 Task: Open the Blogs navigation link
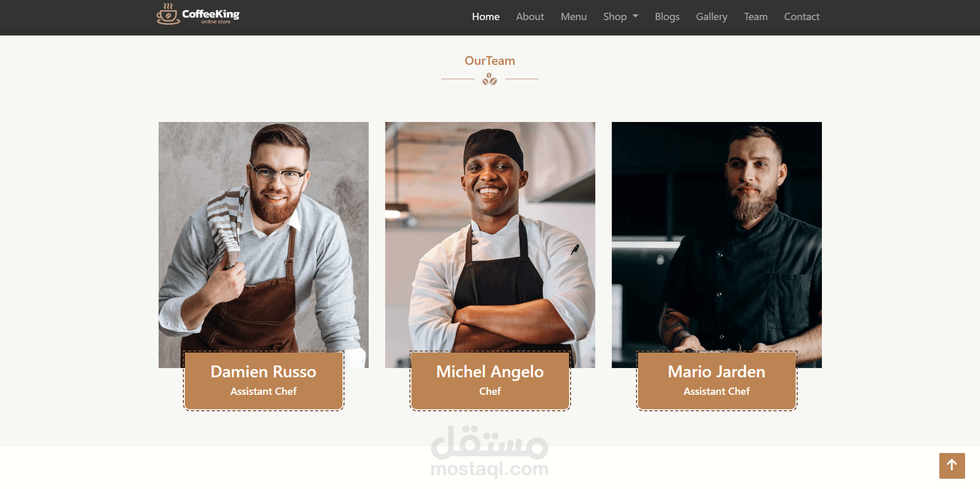tap(667, 16)
